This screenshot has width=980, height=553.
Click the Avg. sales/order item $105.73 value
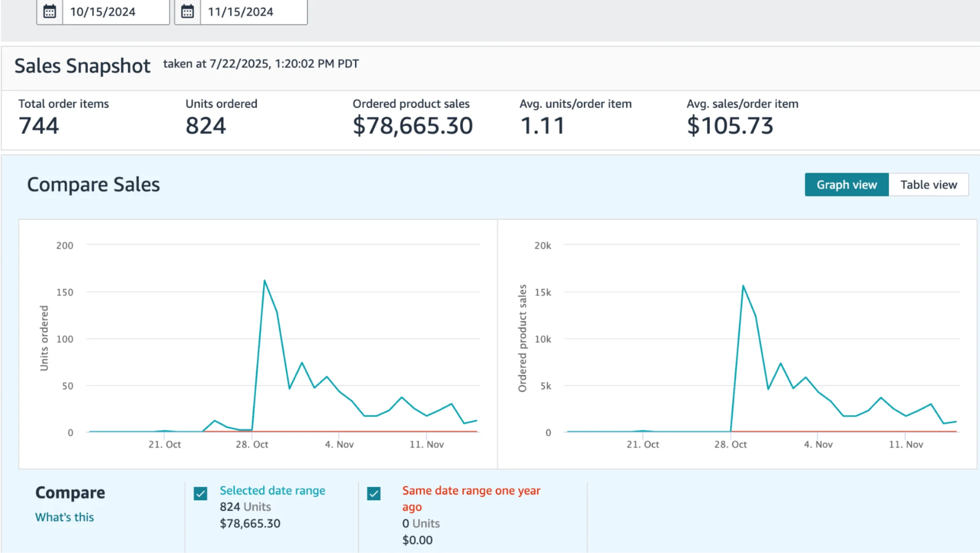tap(730, 126)
